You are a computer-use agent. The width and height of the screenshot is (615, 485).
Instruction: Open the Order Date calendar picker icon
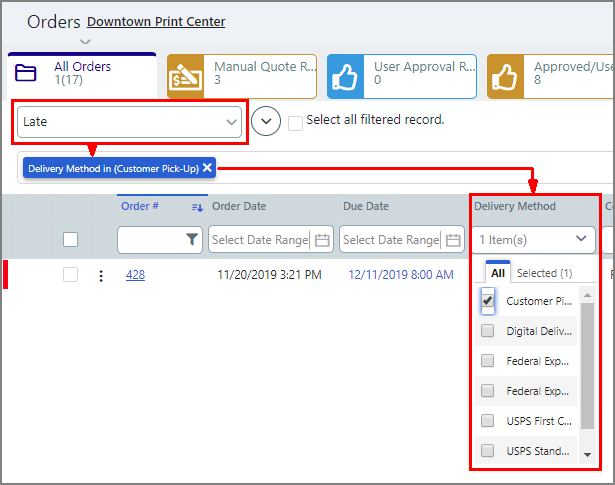pos(322,240)
